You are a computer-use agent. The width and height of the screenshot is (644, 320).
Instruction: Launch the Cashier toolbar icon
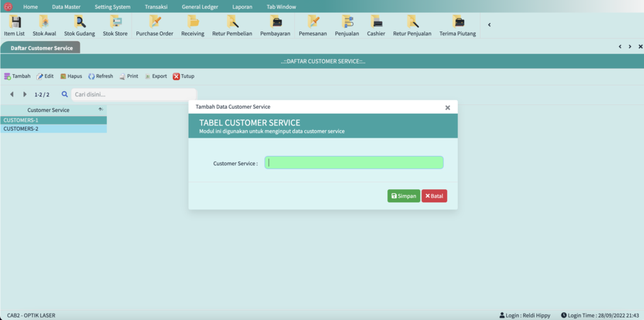[x=376, y=26]
